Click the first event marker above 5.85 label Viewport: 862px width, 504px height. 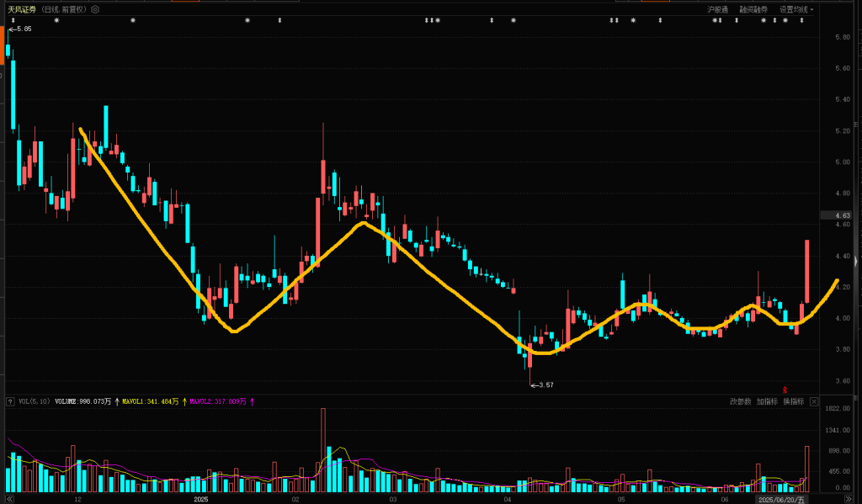(13, 20)
